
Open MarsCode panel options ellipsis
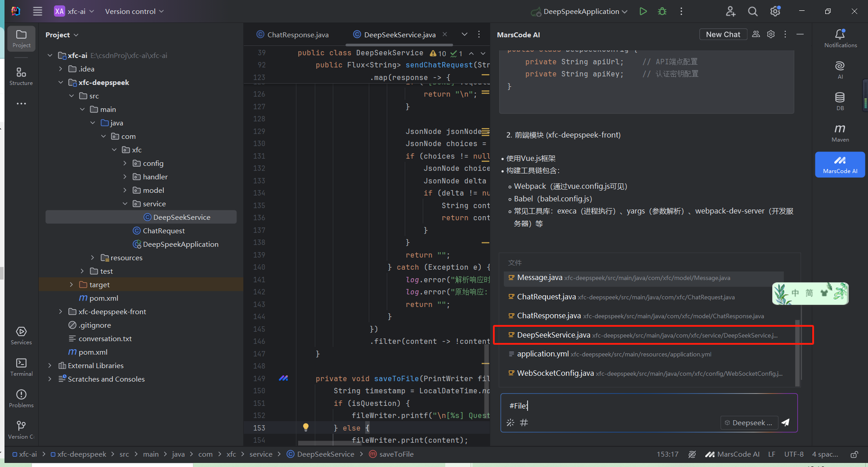[x=785, y=34]
